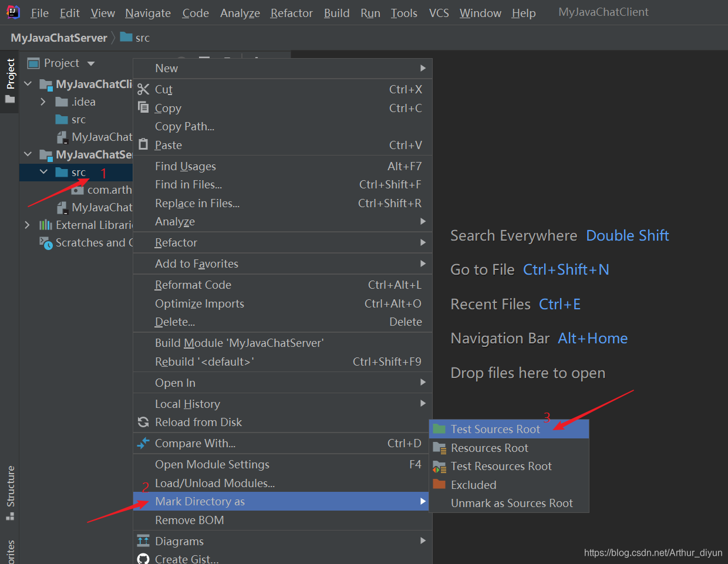Select Load/Unload Modules...
The height and width of the screenshot is (564, 728).
point(282,483)
